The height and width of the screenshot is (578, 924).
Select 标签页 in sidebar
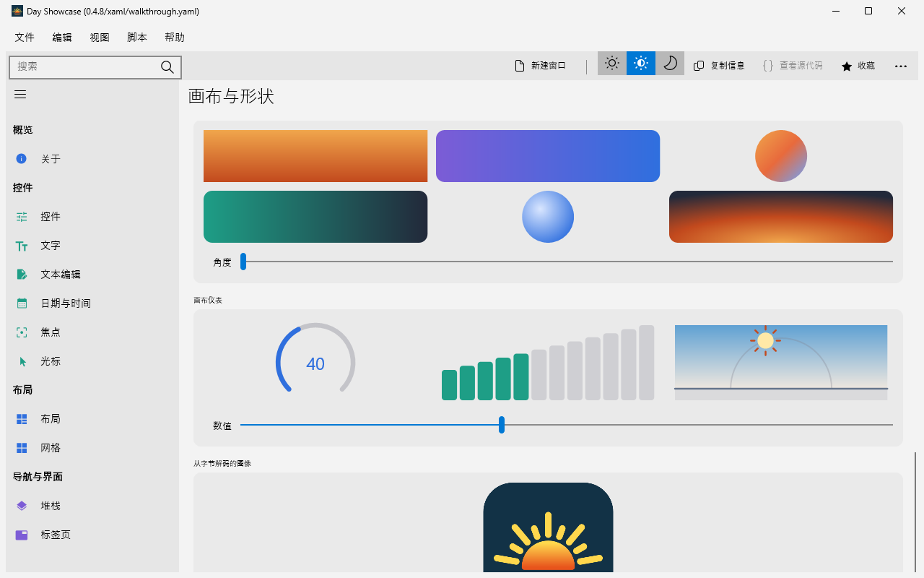[x=56, y=535]
